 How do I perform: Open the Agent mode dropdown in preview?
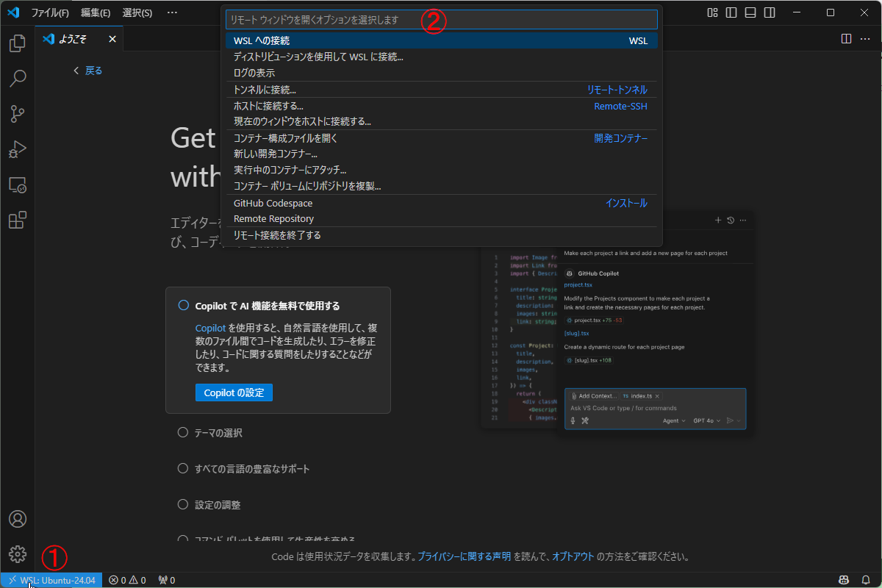coord(674,421)
